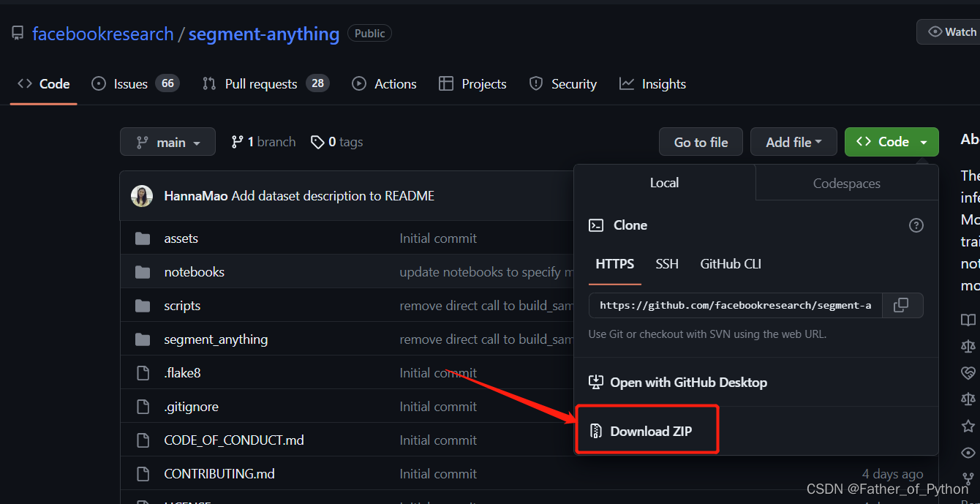Click the folder icon beside scripts
Screen dimensions: 980x504
[x=143, y=306]
